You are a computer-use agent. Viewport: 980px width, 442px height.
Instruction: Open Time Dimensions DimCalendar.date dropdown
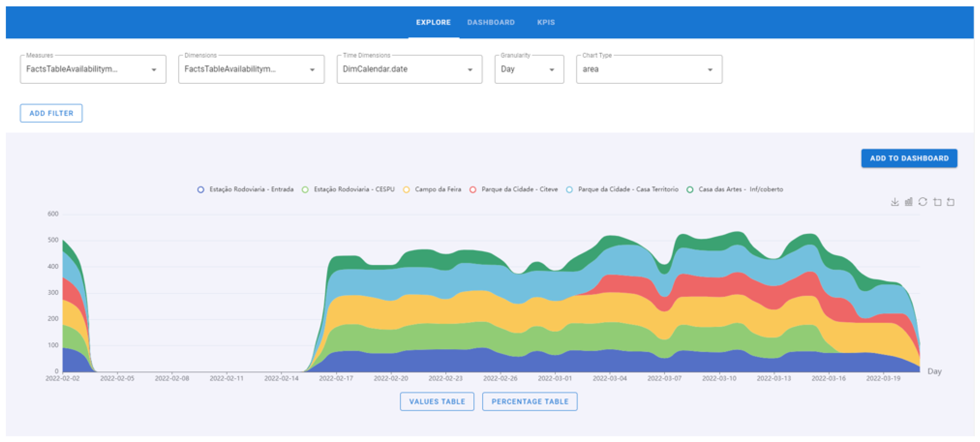click(409, 69)
